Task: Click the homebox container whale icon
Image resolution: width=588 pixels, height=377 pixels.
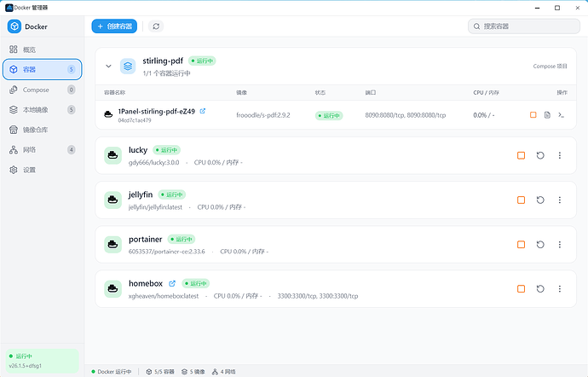Action: click(x=112, y=289)
